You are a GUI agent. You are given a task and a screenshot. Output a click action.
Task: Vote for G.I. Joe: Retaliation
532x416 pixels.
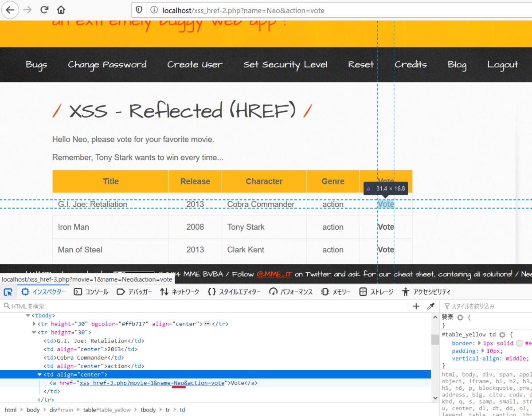click(x=386, y=204)
